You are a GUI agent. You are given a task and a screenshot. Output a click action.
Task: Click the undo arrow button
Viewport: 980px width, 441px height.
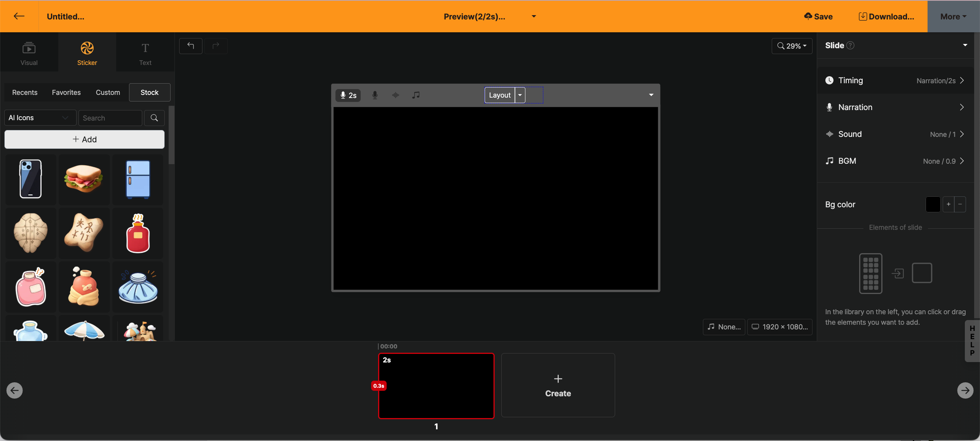pos(190,46)
